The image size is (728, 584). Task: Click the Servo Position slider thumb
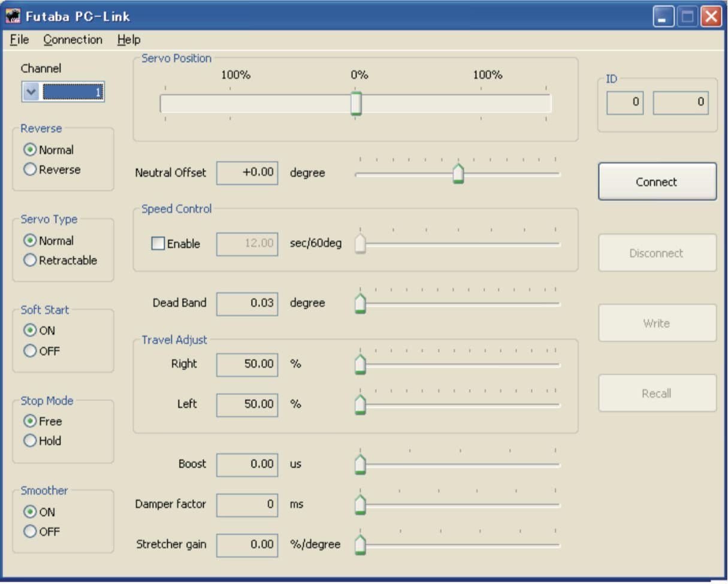pos(356,103)
